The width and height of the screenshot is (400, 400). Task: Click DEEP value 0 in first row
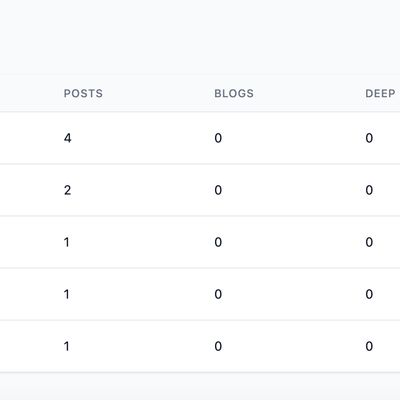click(369, 138)
